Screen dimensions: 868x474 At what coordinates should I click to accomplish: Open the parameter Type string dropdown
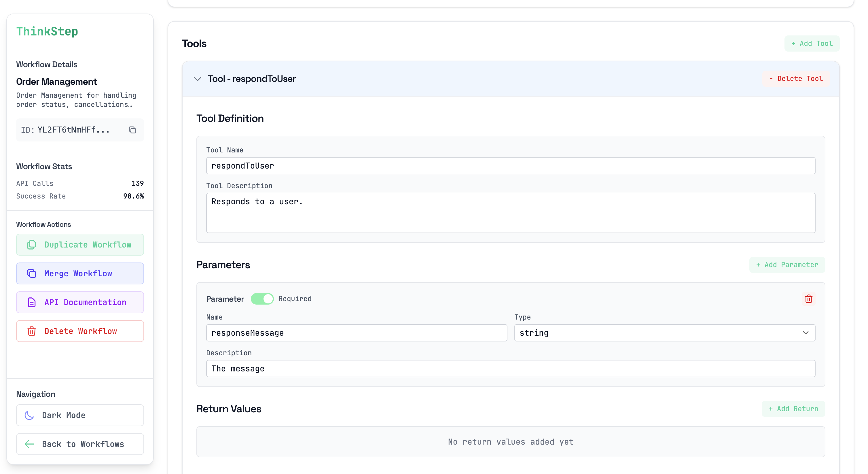click(x=664, y=333)
